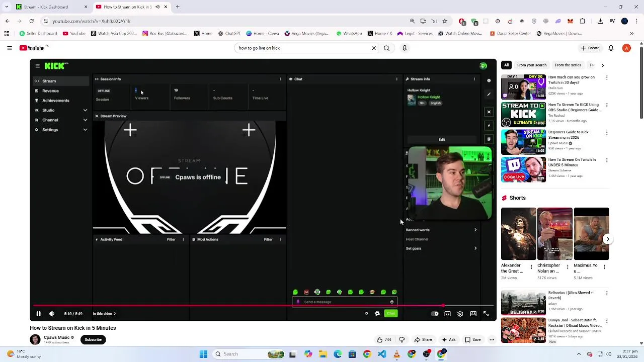The image size is (644, 362).
Task: Open the tab search dropdown
Action: point(7,7)
